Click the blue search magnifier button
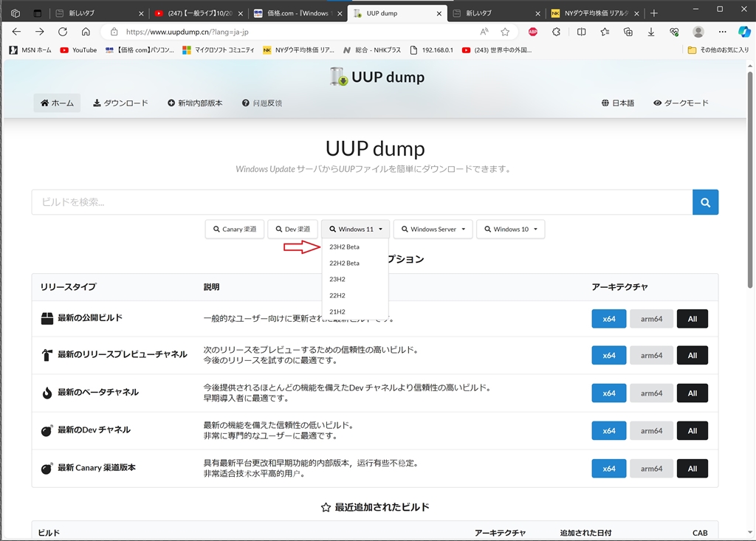This screenshot has height=541, width=756. point(705,202)
